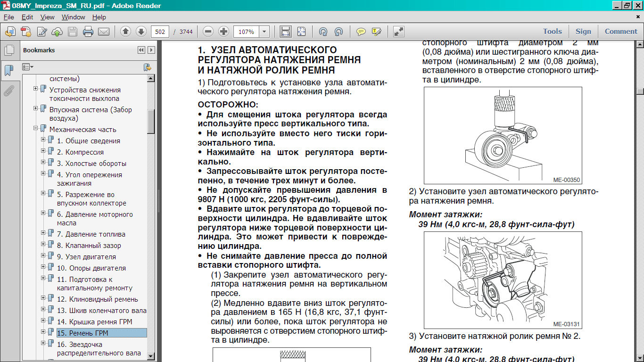
Task: Click the page number input field
Action: (x=160, y=32)
